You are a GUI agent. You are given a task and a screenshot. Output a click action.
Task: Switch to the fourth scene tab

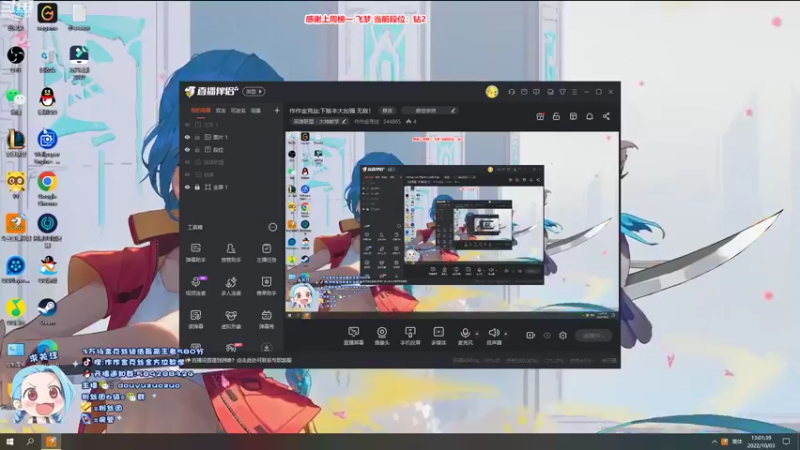[x=256, y=110]
